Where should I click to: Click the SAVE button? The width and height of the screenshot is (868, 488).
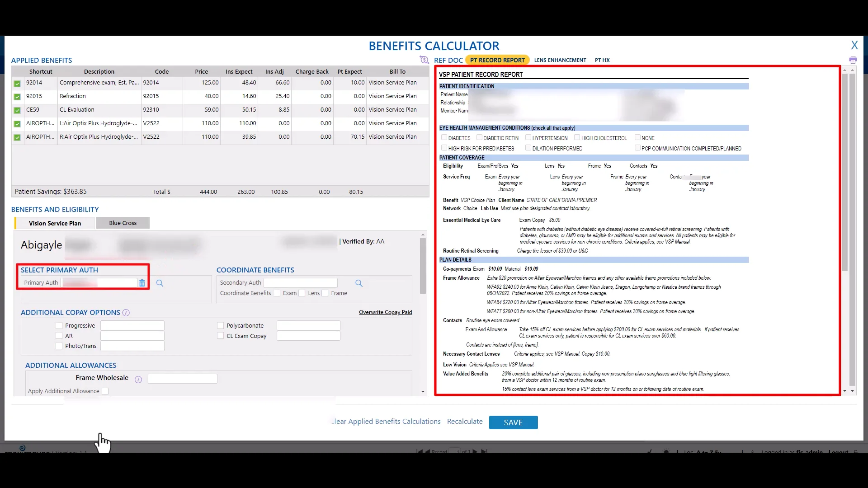pyautogui.click(x=513, y=422)
